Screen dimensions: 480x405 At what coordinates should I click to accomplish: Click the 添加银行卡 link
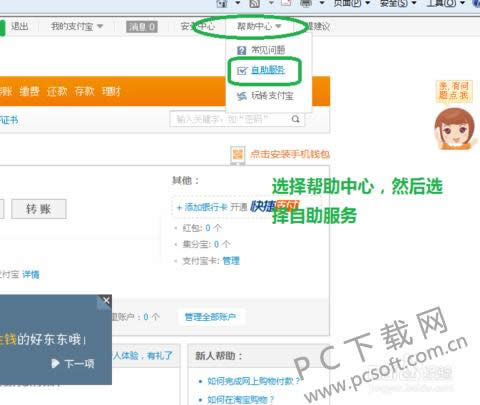coord(202,207)
